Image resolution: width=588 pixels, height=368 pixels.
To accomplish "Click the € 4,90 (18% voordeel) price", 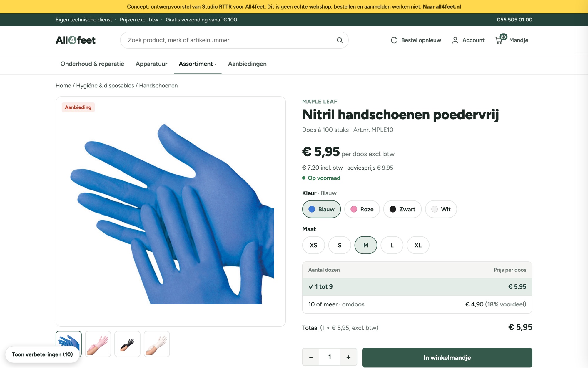I will 496,304.
